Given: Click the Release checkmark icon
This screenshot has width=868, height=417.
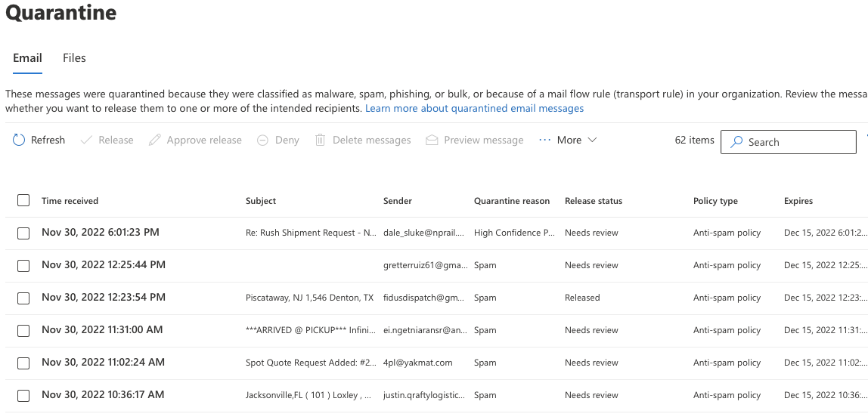Looking at the screenshot, I should pos(86,141).
